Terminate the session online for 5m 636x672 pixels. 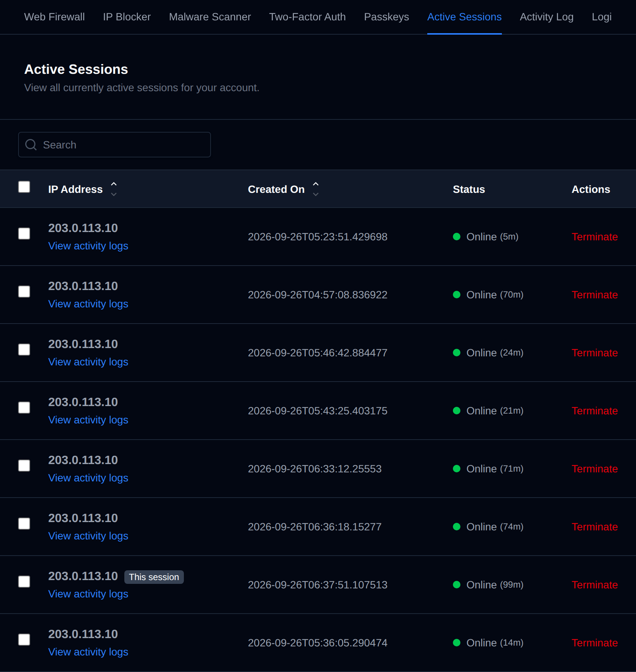595,237
